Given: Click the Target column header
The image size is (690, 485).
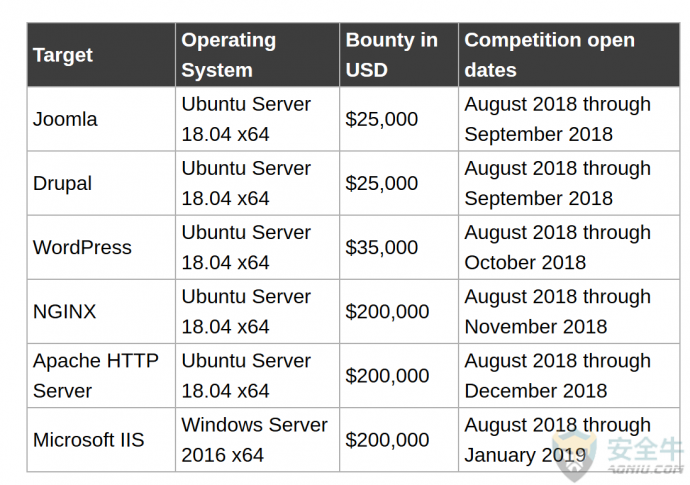Looking at the screenshot, I should [101, 55].
